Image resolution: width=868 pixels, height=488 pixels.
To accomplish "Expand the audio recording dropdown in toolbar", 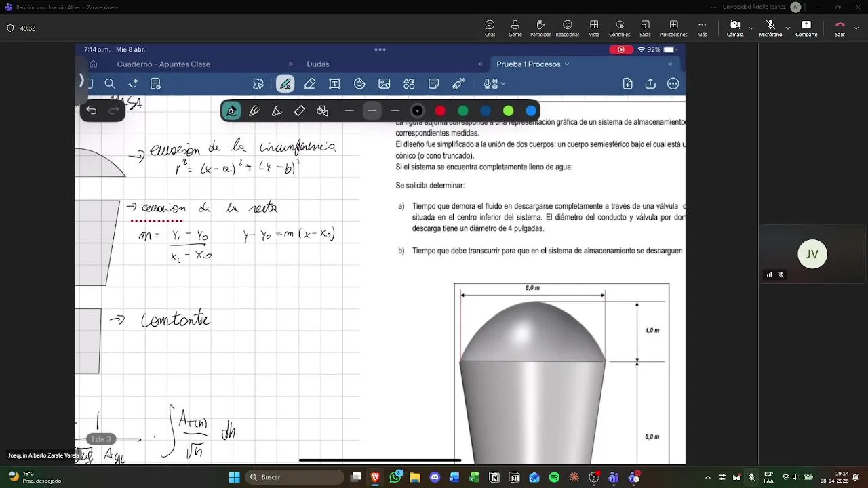I will (503, 84).
